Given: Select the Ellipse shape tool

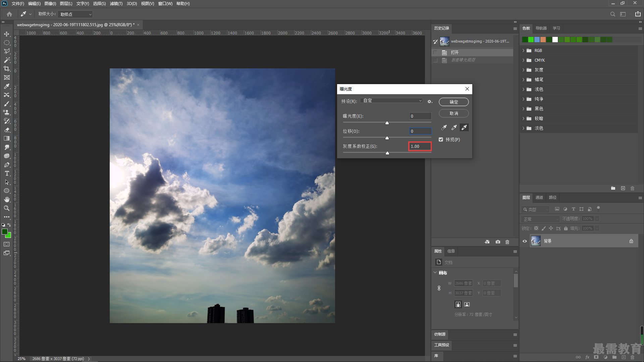Looking at the screenshot, I should point(7,191).
